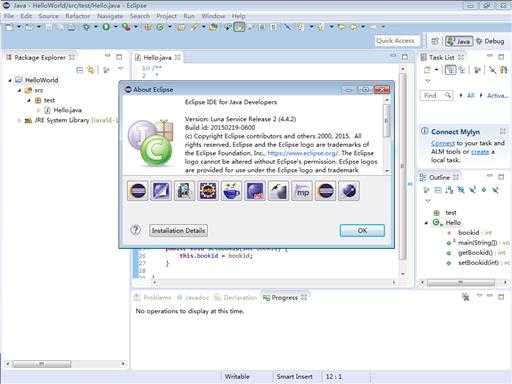Click Outline horizontal scrollbar thumb
Viewport: 512px width, 384px height.
click(461, 283)
